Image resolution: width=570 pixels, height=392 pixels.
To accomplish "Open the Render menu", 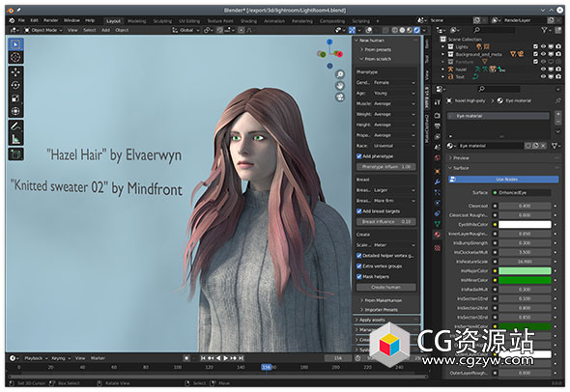I will coord(51,20).
